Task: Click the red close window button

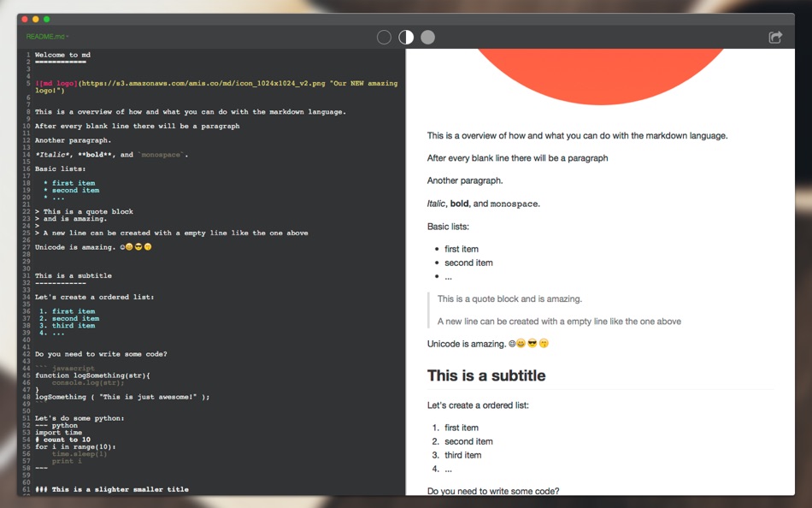Action: pos(24,19)
